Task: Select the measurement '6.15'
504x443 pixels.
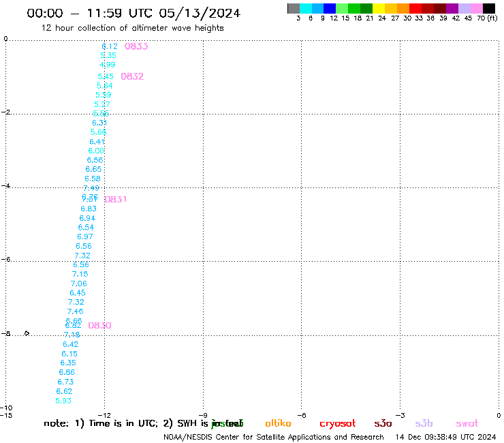Action: click(x=69, y=354)
